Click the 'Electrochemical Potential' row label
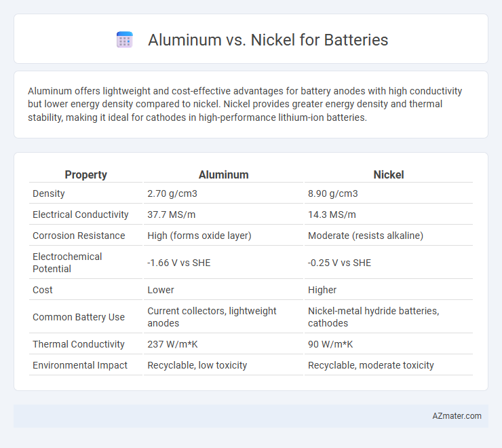The image size is (502, 448). [x=67, y=263]
